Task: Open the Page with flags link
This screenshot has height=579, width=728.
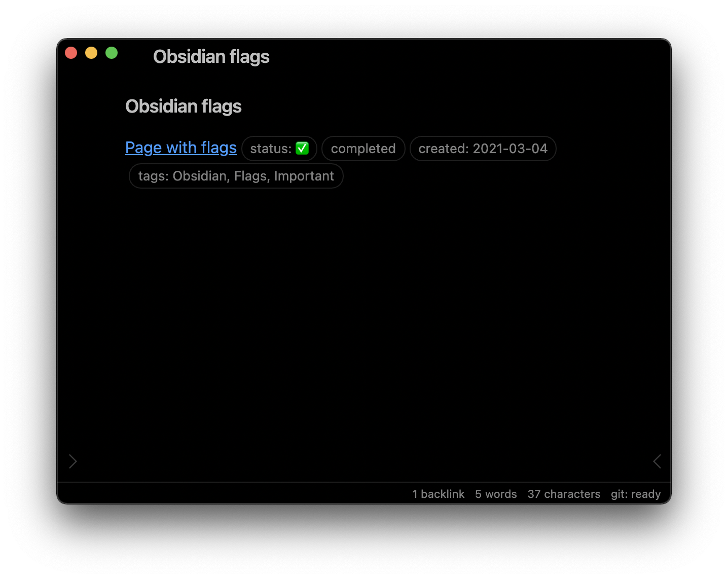Action: [x=181, y=148]
